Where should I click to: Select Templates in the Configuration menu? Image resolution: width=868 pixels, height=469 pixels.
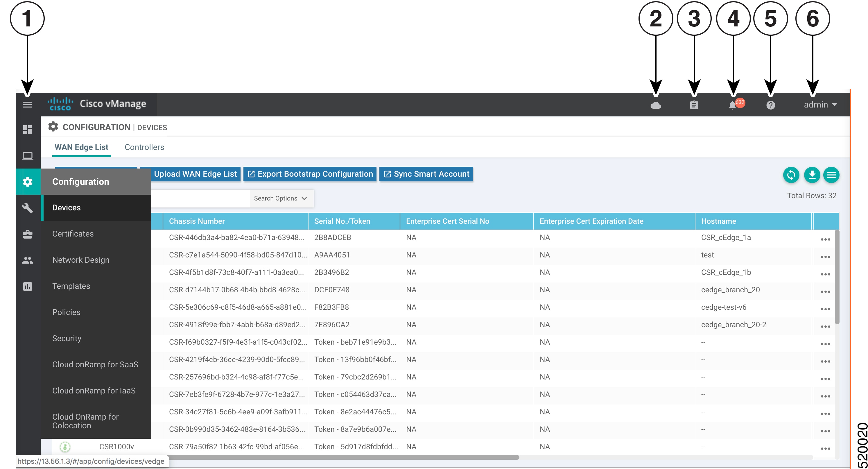coord(71,286)
